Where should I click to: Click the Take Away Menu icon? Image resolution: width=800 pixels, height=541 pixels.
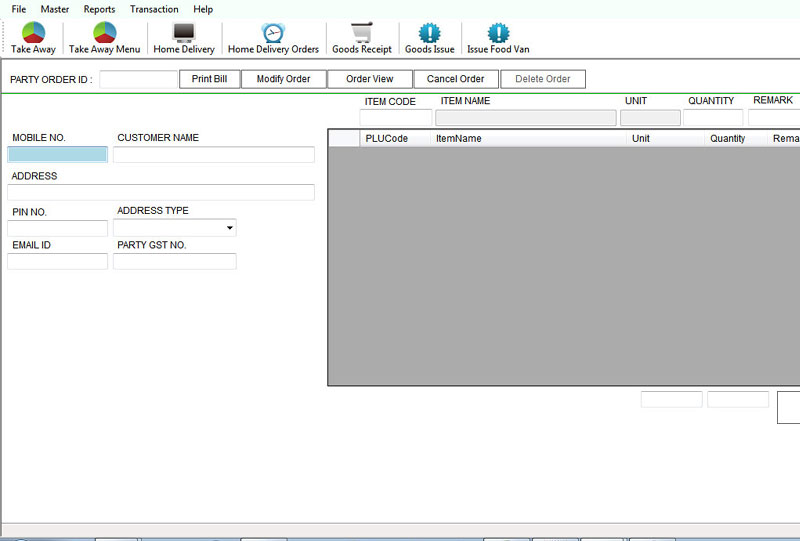coord(105,33)
